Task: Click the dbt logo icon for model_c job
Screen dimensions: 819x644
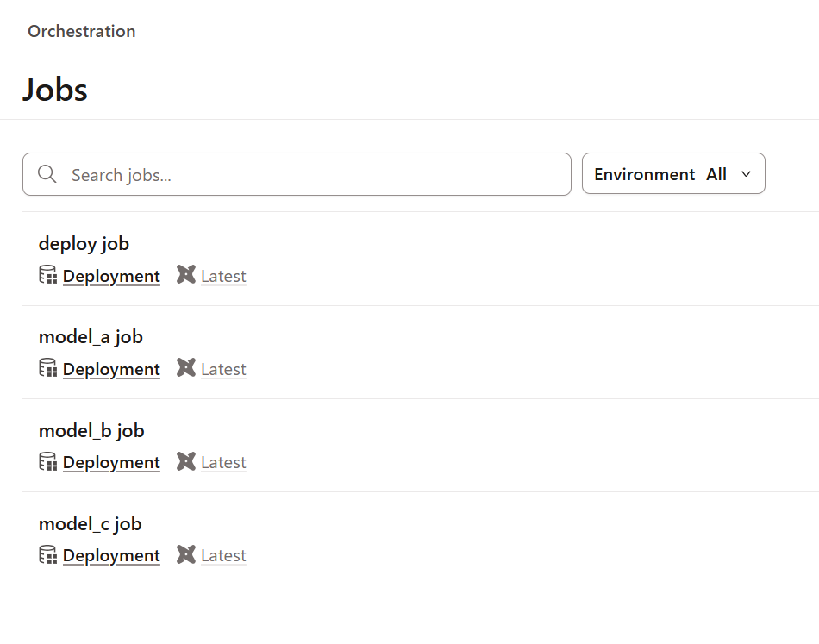Action: pos(185,554)
